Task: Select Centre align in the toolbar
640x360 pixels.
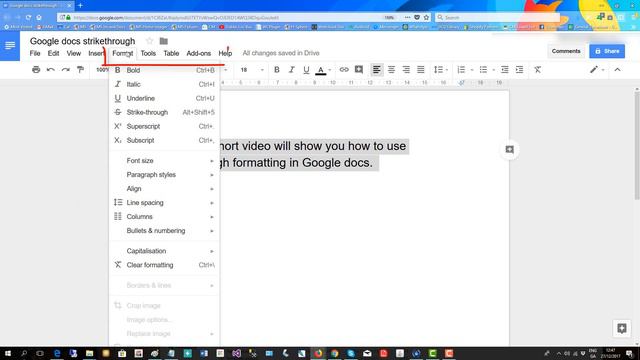Action: click(x=391, y=70)
